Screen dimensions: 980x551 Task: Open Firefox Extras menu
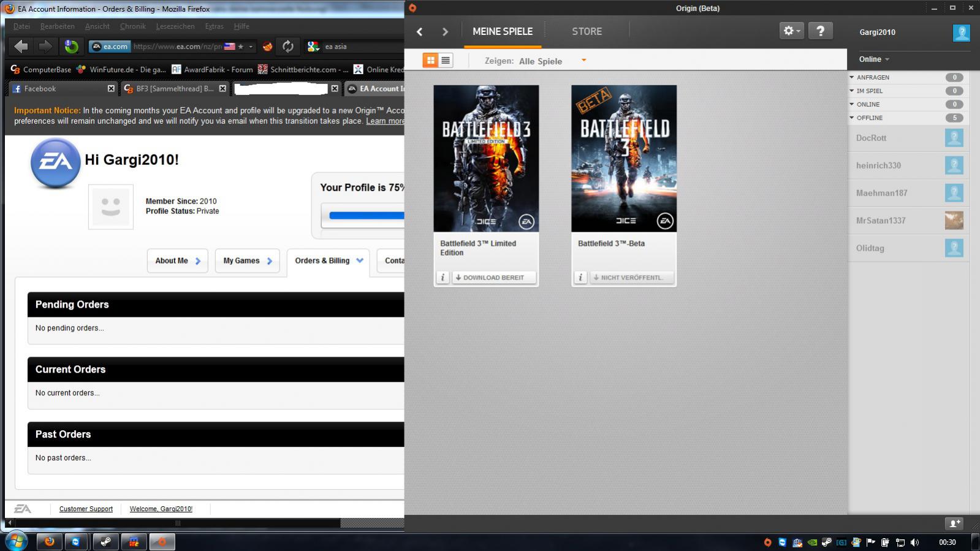coord(215,26)
